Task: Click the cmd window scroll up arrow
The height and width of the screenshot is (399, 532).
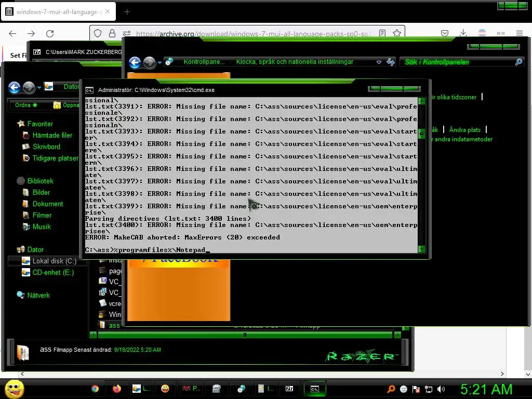Action: click(421, 101)
